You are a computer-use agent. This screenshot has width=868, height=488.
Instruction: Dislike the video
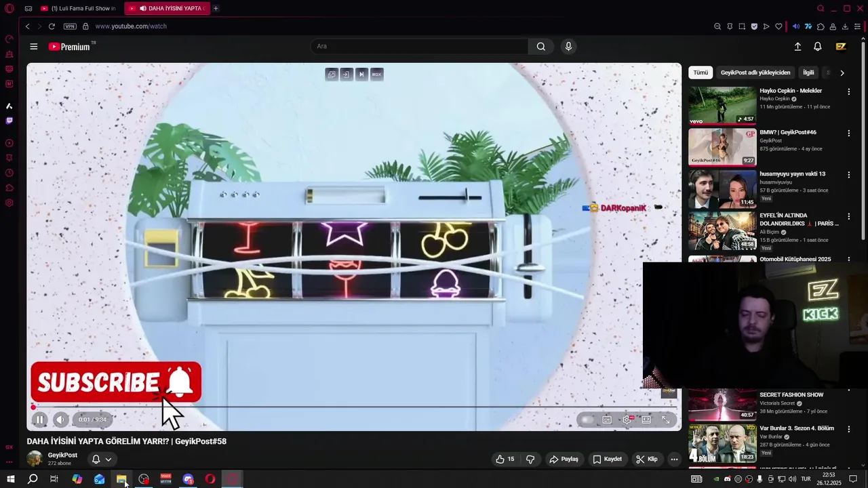coord(530,459)
